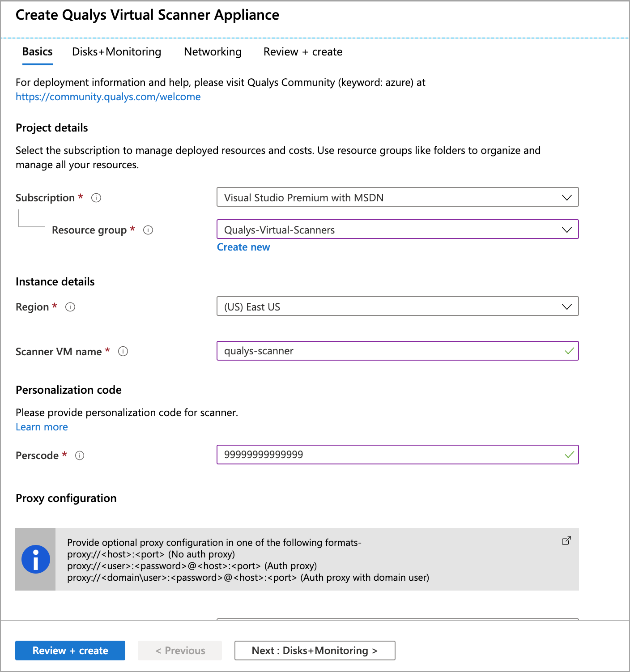Screen dimensions: 630x672
Task: Click the Review + create button
Action: [x=70, y=651]
